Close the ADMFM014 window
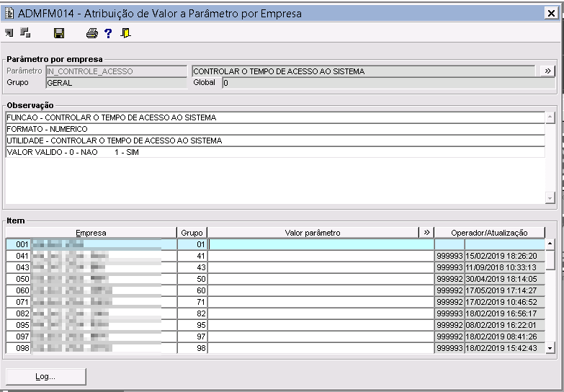 (x=551, y=13)
